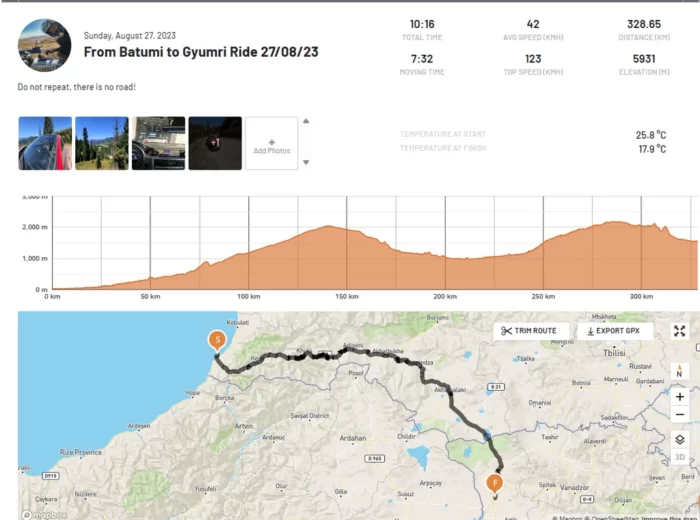700x520 pixels.
Task: Click the orange finish marker F
Action: 494,483
